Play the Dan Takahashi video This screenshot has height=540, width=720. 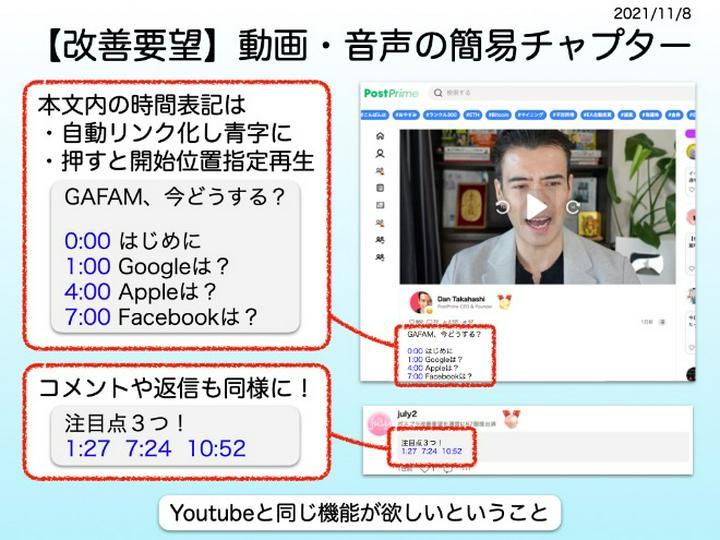pyautogui.click(x=537, y=207)
